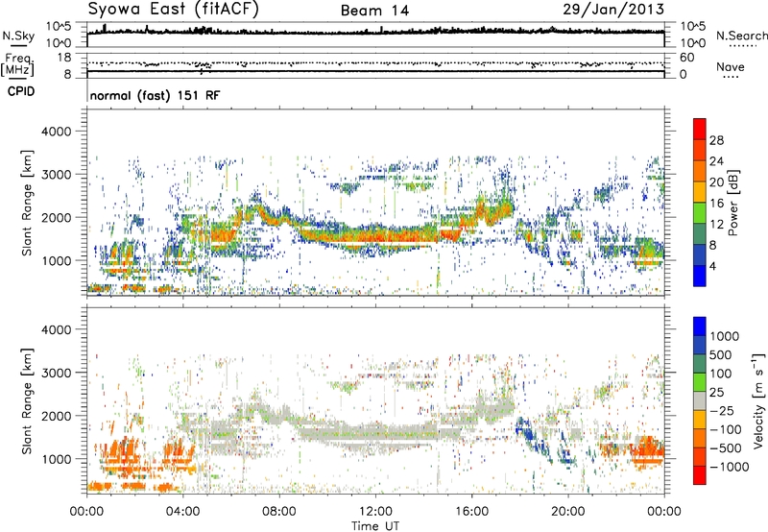
Task: Click the "N.Search" legend label
Action: tap(741, 36)
